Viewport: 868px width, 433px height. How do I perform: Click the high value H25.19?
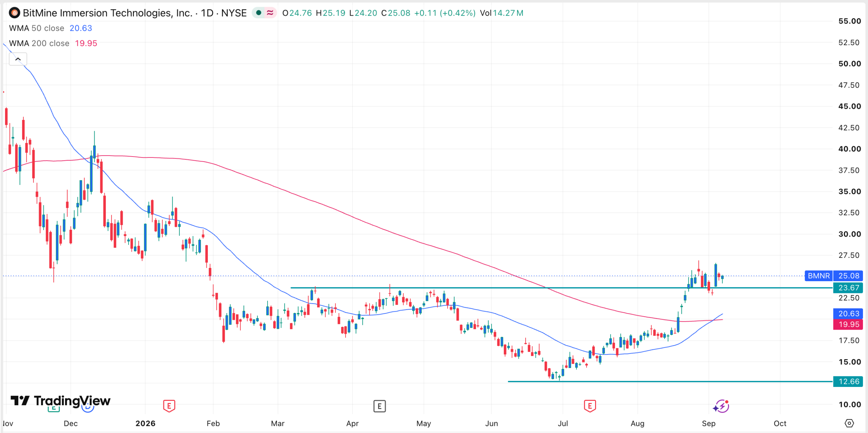click(x=331, y=13)
